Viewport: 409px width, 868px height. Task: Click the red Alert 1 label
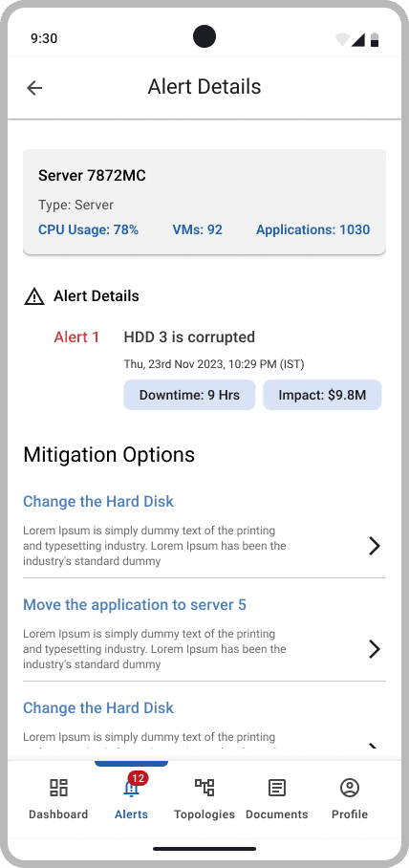pyautogui.click(x=76, y=337)
